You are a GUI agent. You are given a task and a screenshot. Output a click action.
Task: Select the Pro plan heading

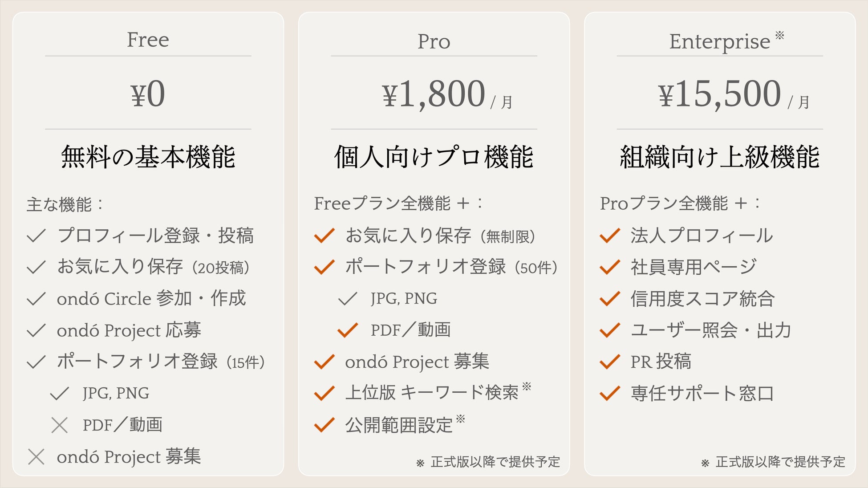(434, 41)
